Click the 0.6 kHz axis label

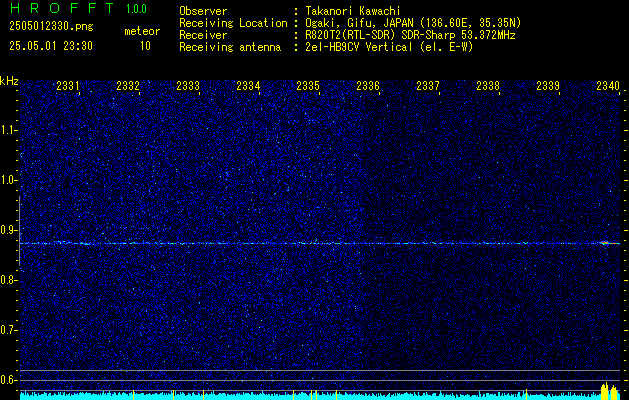click(8, 380)
